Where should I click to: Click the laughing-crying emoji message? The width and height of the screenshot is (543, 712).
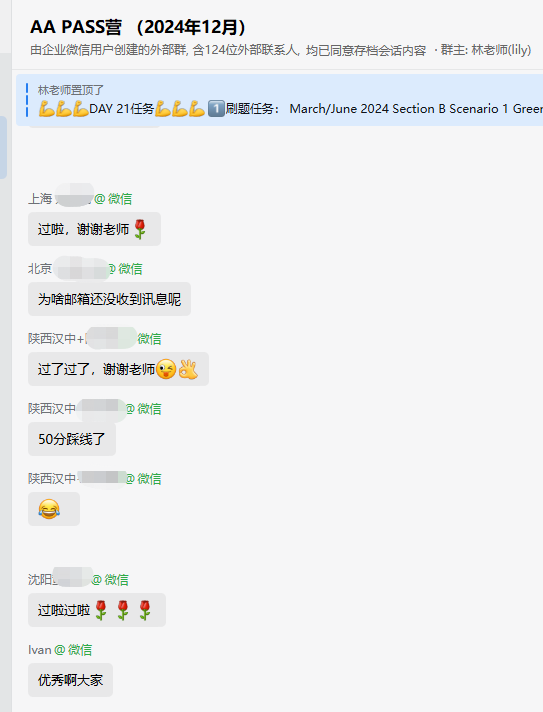(x=54, y=509)
